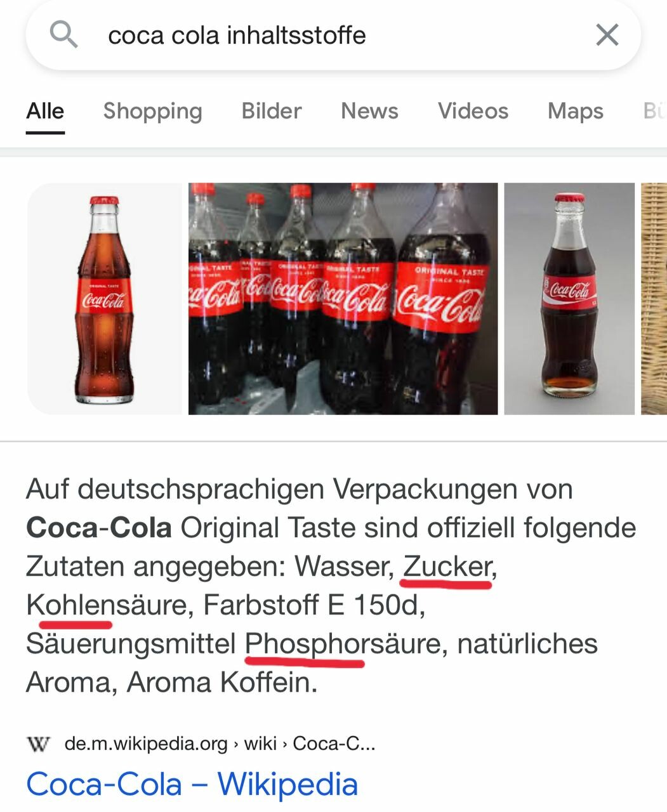Switch to the Shopping tab
667x812 pixels.
point(152,112)
